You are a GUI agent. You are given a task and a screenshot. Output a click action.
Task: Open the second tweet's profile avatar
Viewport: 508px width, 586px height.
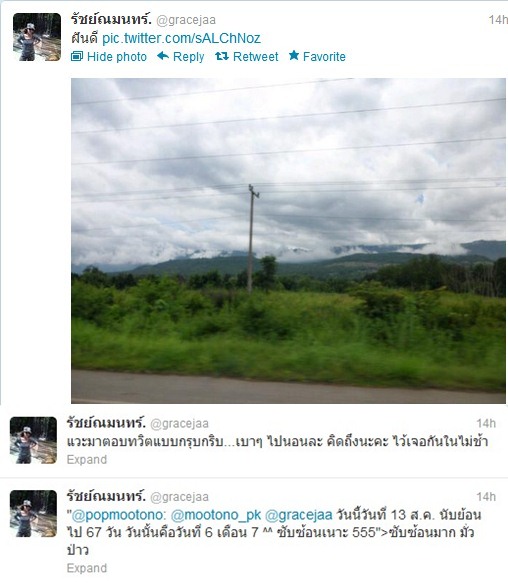[x=33, y=440]
